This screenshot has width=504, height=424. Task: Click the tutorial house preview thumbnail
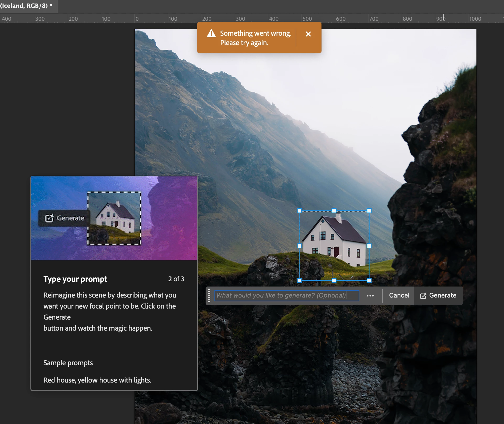pyautogui.click(x=114, y=218)
